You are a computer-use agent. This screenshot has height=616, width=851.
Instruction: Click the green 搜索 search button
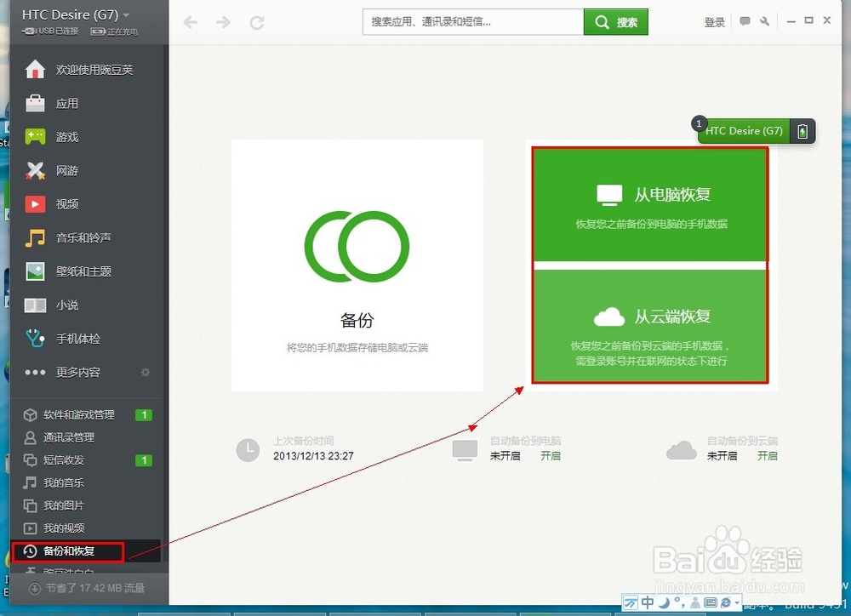pos(615,21)
